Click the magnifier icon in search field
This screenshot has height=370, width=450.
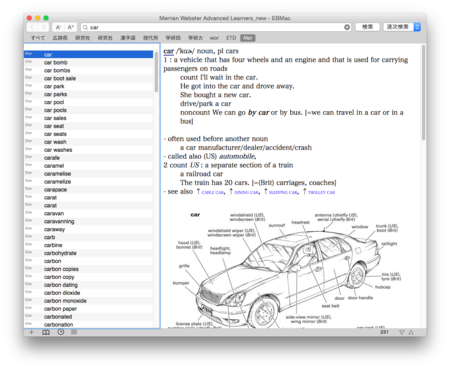pyautogui.click(x=85, y=27)
